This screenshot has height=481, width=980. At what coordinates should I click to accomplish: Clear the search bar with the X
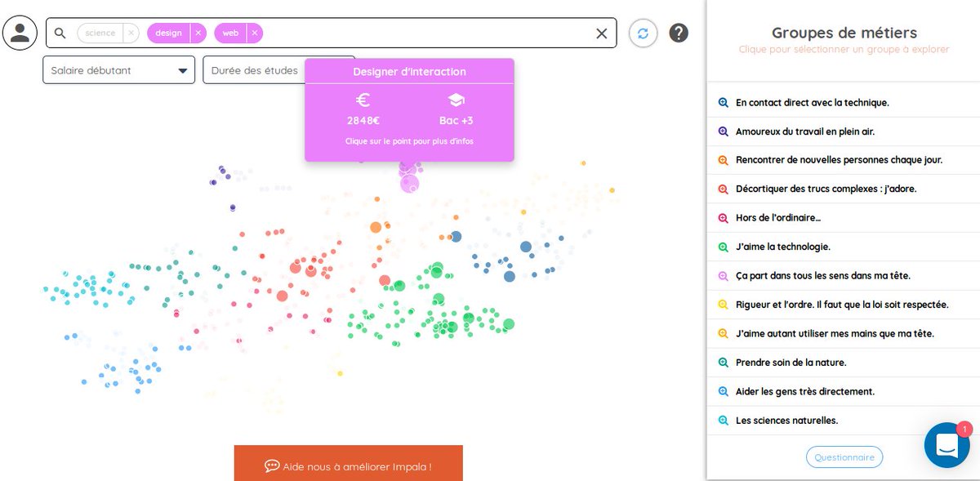pyautogui.click(x=602, y=33)
